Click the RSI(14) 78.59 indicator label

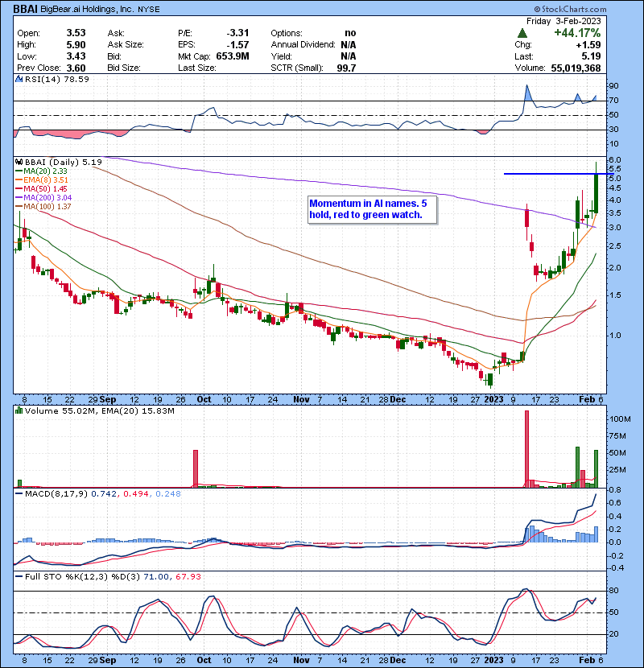coord(56,79)
